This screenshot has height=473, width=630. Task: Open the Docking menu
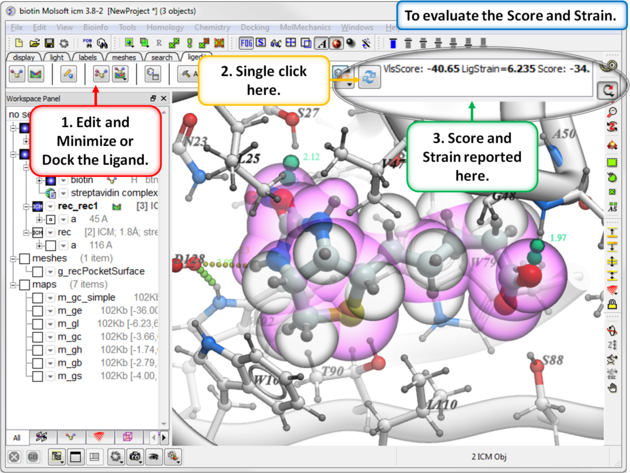tap(254, 27)
